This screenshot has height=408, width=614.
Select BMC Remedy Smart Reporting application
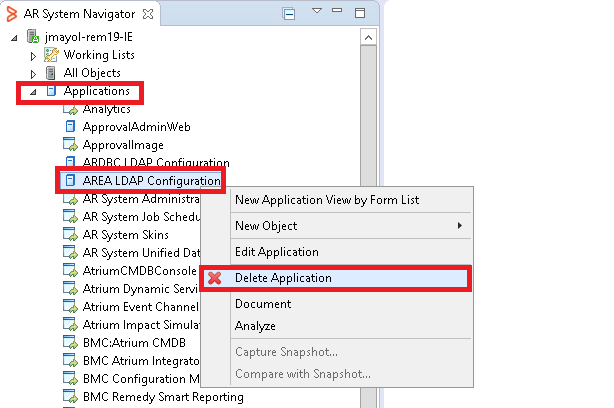[163, 397]
